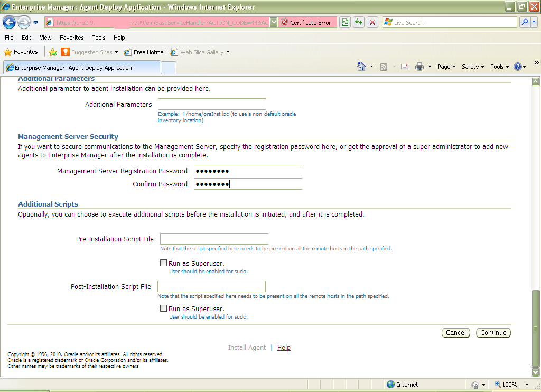Viewport: 541px width, 392px height.
Task: Stop loading with the red X icon
Action: click(x=372, y=22)
